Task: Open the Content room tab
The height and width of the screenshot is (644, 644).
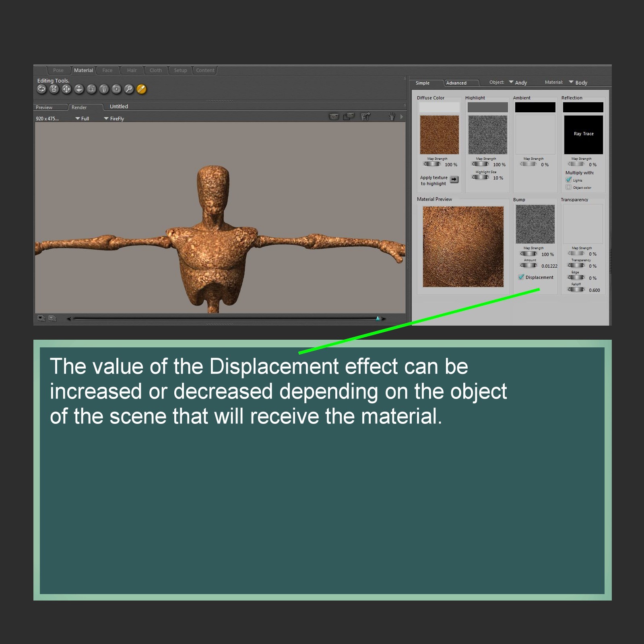Action: tap(205, 70)
